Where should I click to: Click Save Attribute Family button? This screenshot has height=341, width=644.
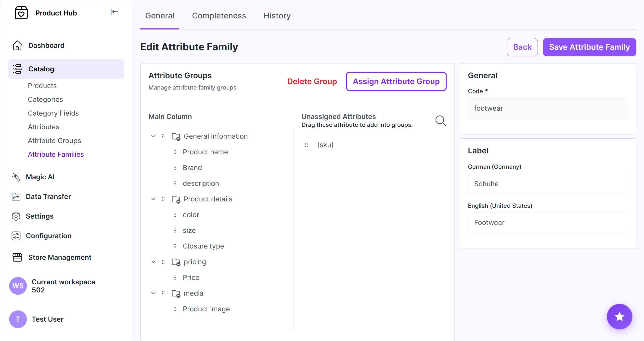589,47
